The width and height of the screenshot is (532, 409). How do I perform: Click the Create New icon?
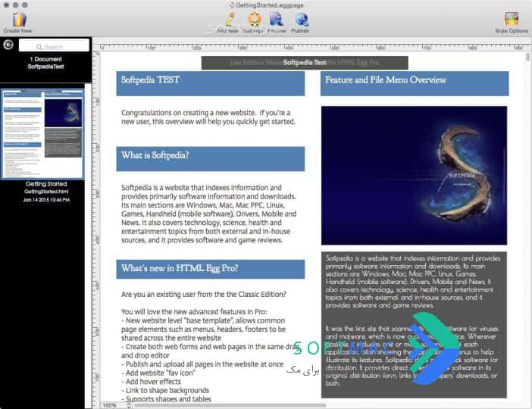point(20,20)
